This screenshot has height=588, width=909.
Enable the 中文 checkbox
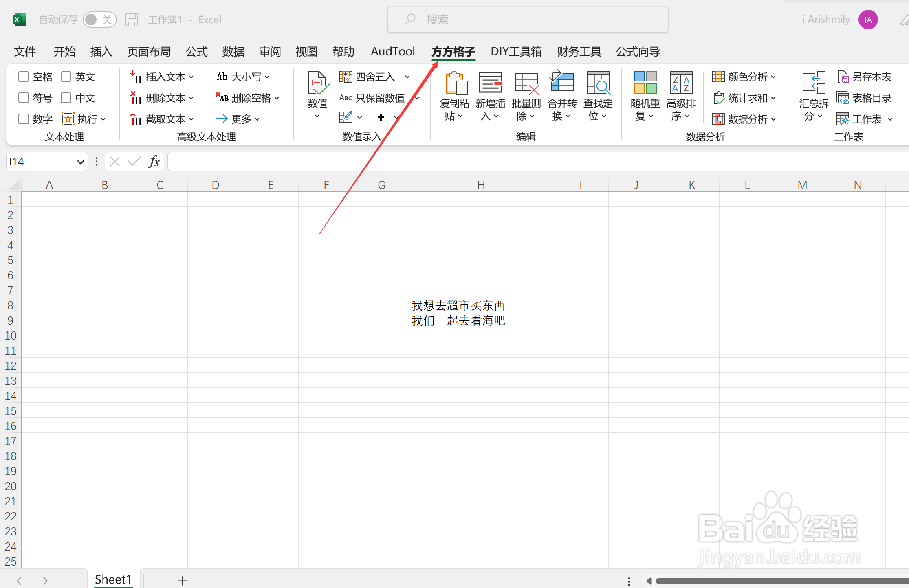pos(66,98)
